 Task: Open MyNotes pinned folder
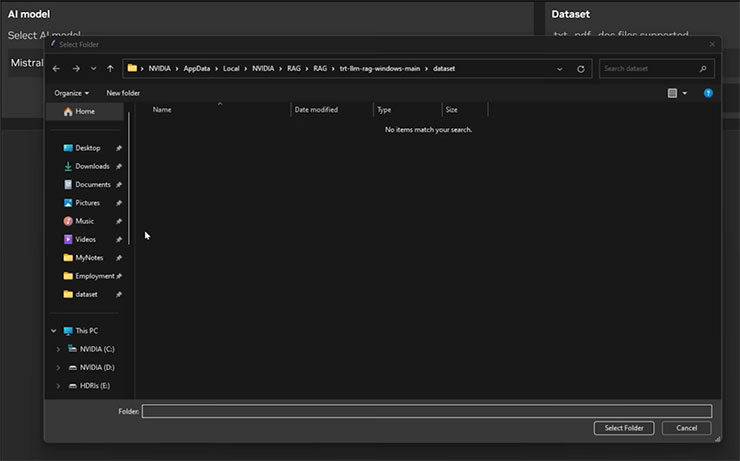point(89,258)
